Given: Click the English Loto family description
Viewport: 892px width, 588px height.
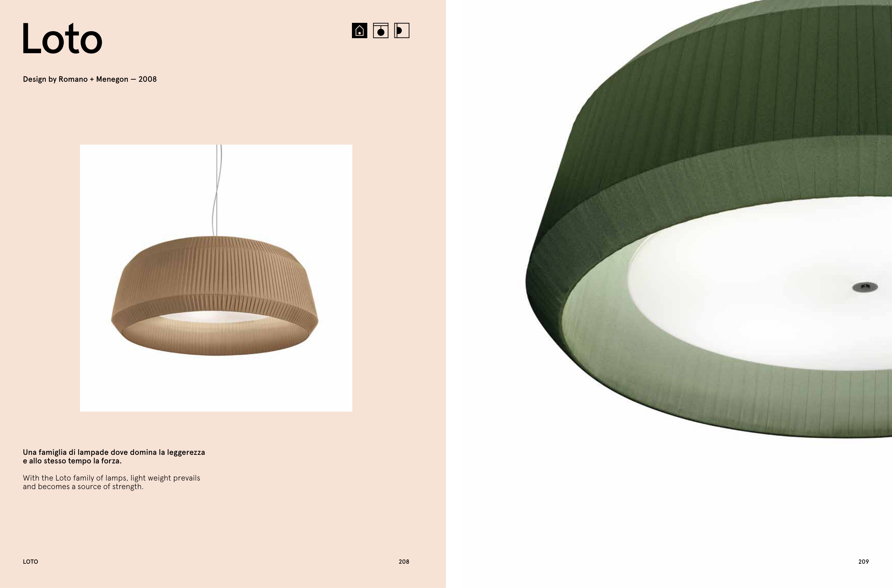Looking at the screenshot, I should pos(111,482).
